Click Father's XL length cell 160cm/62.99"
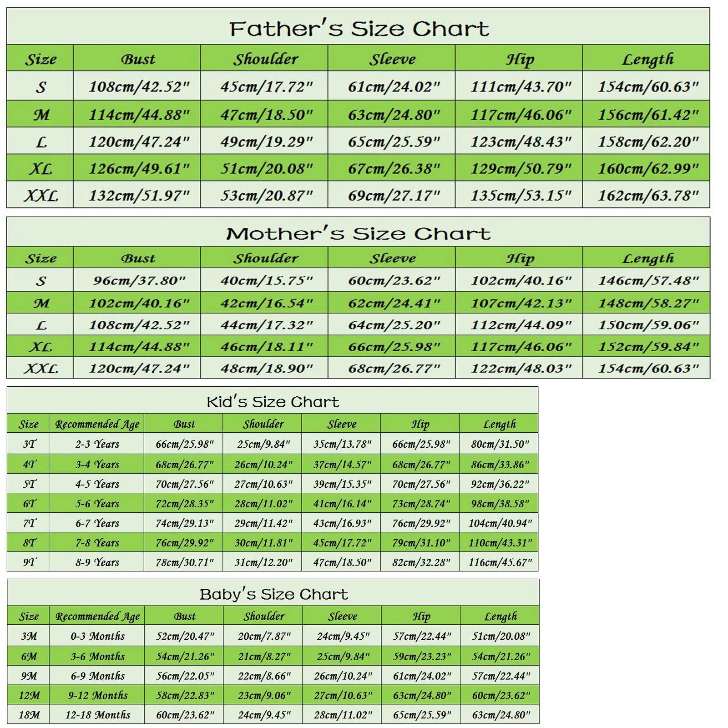Screen dimensions: 728x728 [x=647, y=169]
